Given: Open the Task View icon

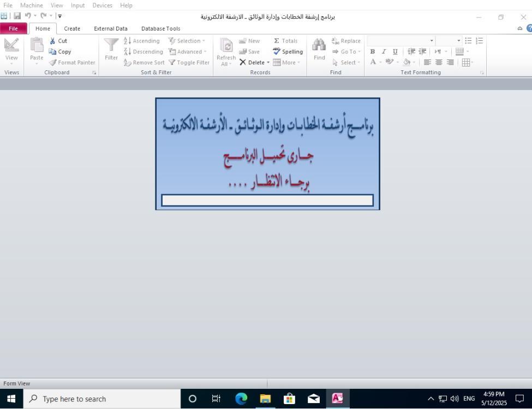Looking at the screenshot, I should (216, 399).
